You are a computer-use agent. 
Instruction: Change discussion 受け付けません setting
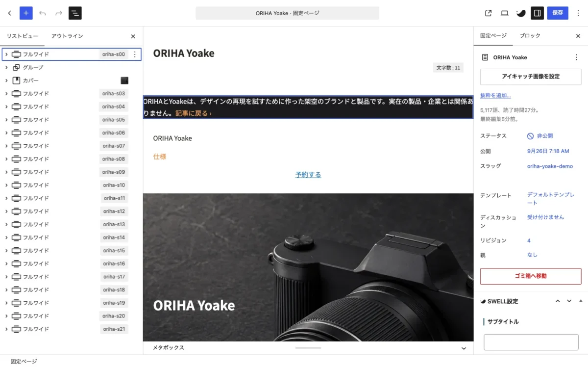tap(545, 217)
